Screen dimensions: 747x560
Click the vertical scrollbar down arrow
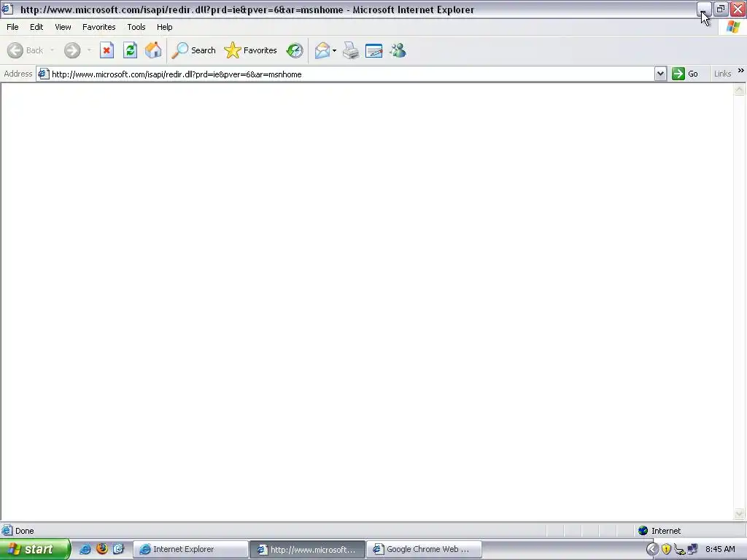pos(740,513)
